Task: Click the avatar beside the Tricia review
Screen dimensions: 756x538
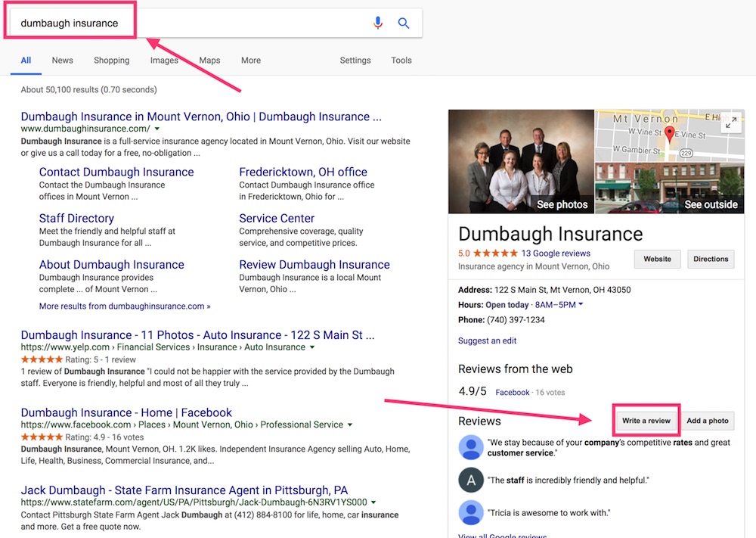Action: click(x=471, y=512)
